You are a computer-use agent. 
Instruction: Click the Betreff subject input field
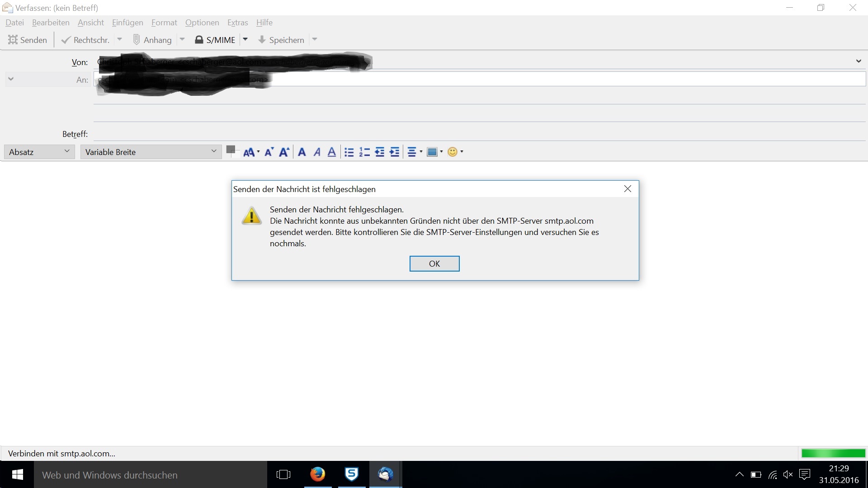coord(479,134)
